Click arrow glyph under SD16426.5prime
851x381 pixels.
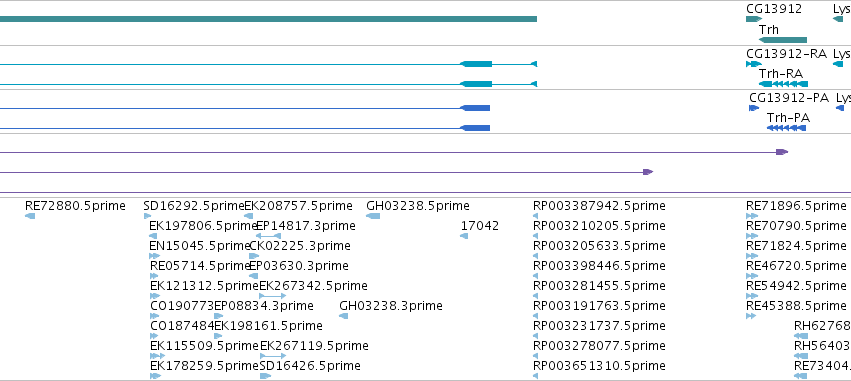265,376
